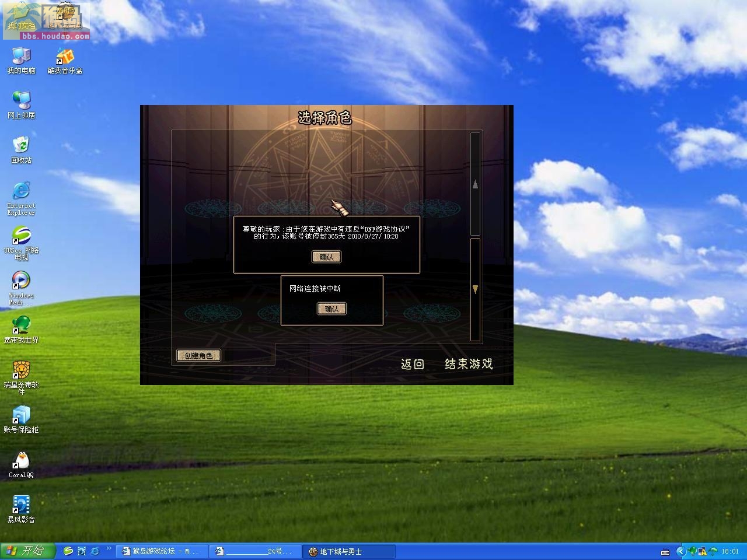Switch to the 地下城与勇士 taskbar button
The height and width of the screenshot is (560, 747).
point(349,551)
